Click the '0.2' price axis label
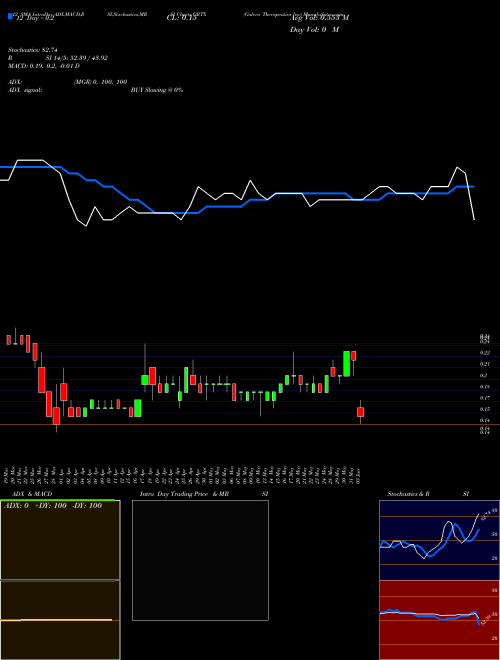Viewport: 500px width, 660px height. (x=483, y=375)
